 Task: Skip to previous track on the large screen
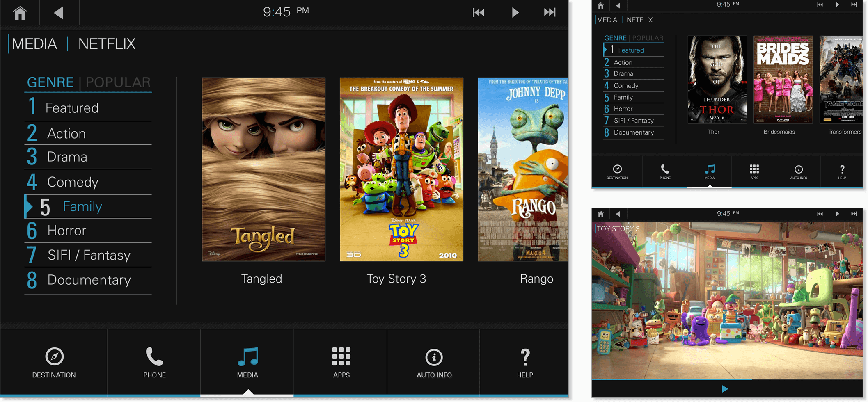(479, 13)
